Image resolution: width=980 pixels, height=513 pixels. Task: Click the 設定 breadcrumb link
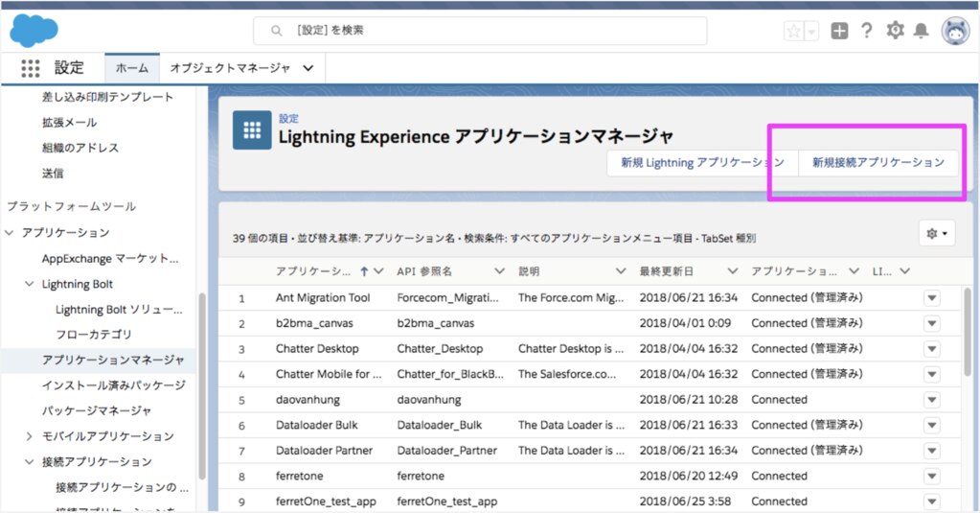tap(288, 118)
